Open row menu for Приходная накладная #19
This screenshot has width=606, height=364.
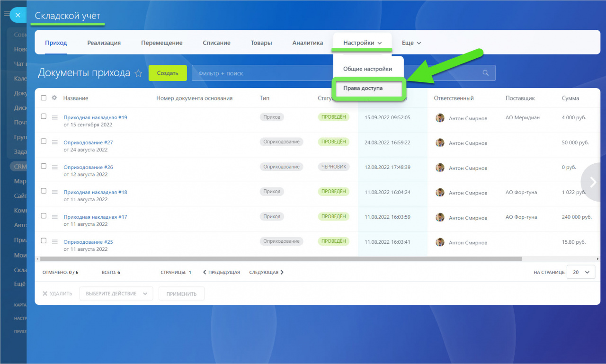(x=55, y=117)
